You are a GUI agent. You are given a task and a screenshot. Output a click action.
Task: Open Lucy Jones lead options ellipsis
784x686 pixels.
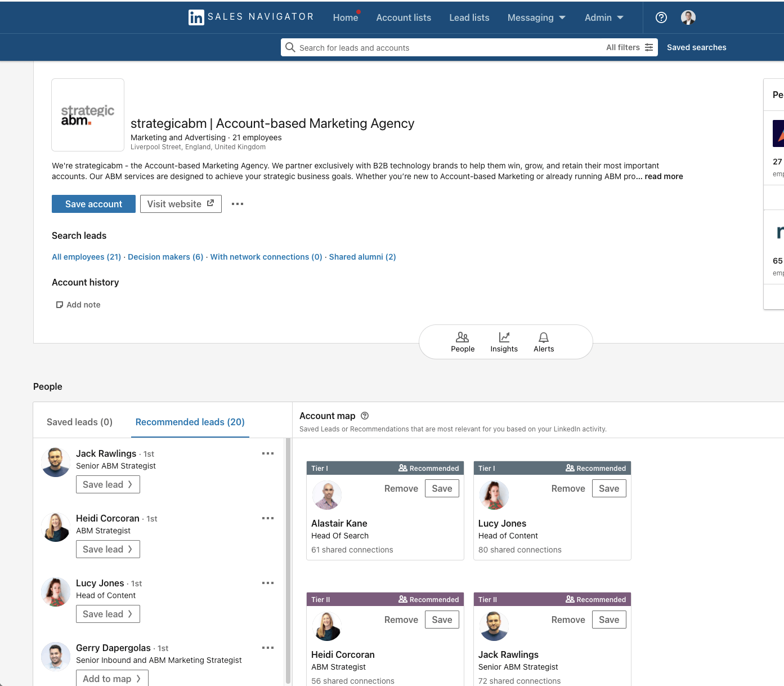(x=268, y=583)
